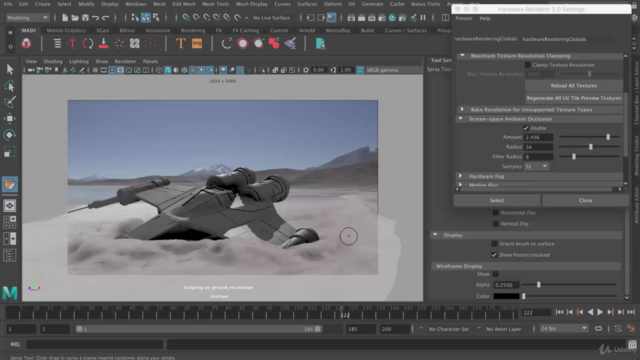Image resolution: width=640 pixels, height=360 pixels.
Task: Click the Select button in settings window
Action: 497,200
